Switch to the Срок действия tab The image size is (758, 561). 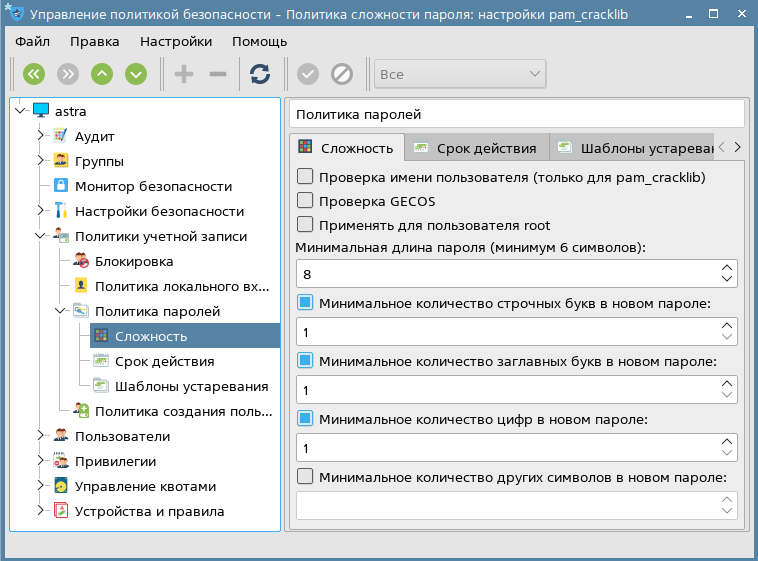point(477,148)
